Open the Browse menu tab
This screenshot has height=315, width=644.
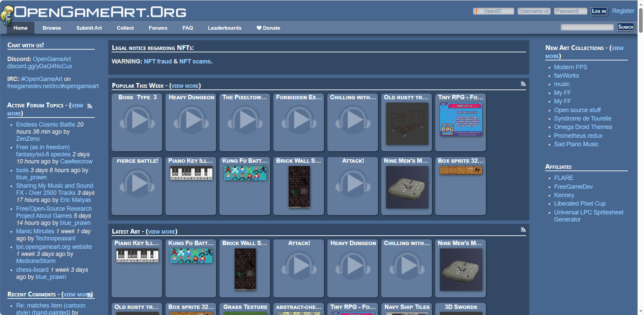coord(52,28)
